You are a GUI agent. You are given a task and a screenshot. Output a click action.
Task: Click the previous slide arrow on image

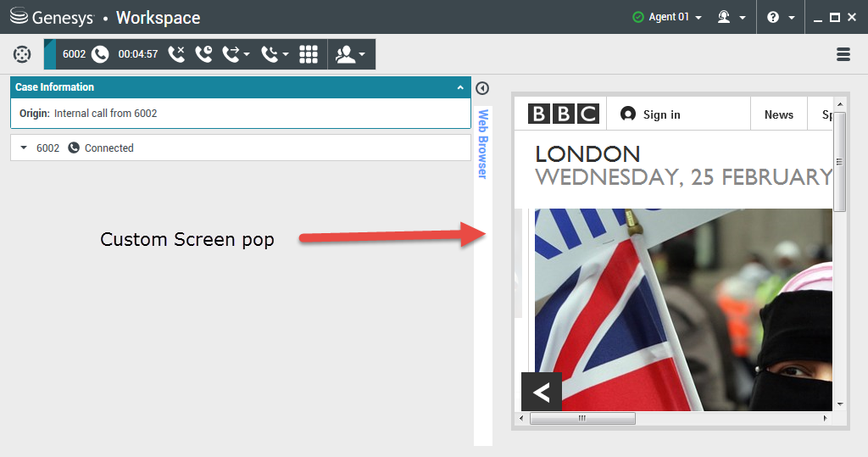pos(542,393)
